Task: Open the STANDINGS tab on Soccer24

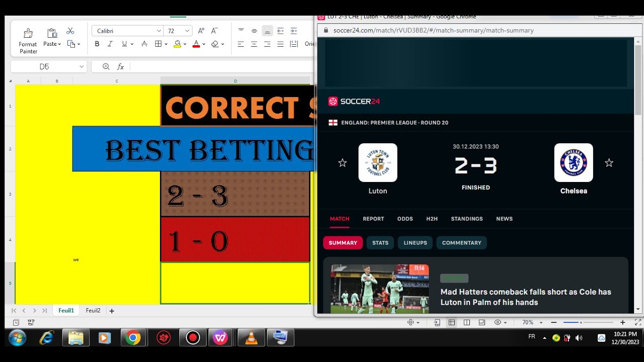Action: (467, 219)
